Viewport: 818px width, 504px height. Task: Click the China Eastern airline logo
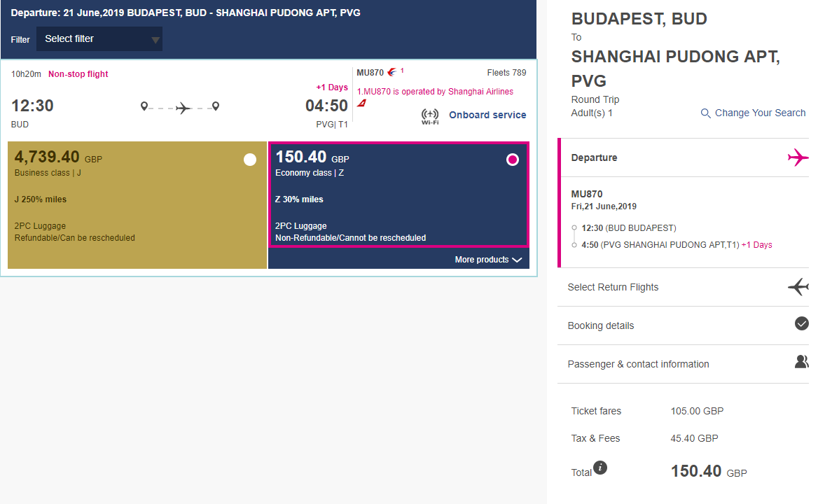(392, 72)
